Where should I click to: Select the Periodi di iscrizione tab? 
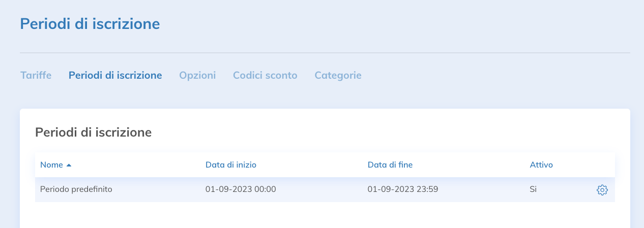coord(115,75)
